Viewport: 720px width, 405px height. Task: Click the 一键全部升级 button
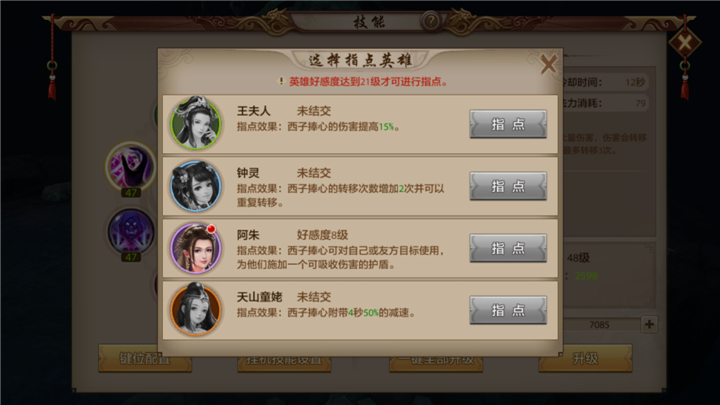click(x=436, y=360)
